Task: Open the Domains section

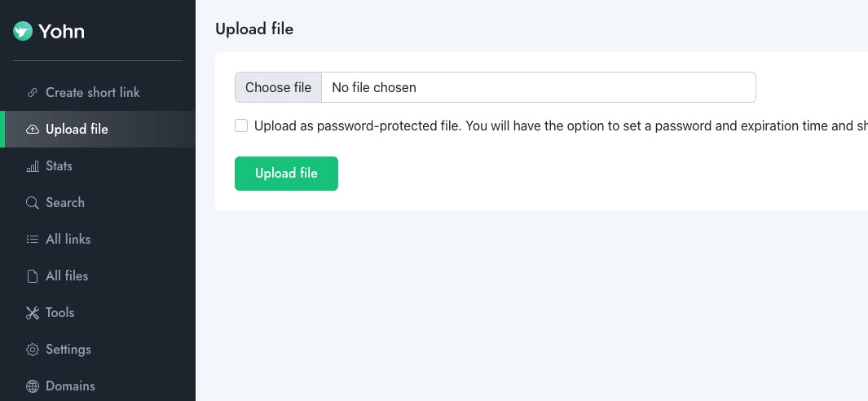Action: tap(70, 386)
